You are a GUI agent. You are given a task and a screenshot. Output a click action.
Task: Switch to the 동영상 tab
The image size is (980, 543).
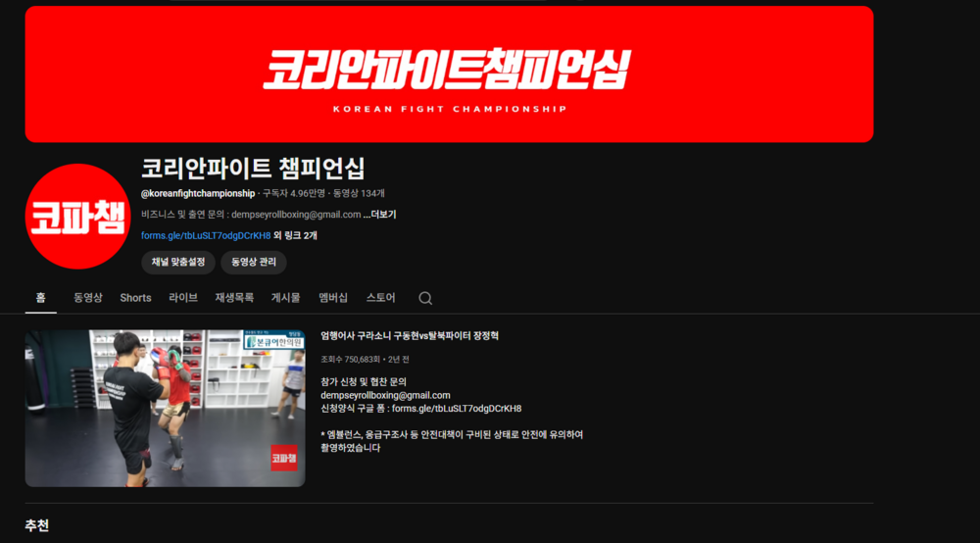(87, 298)
